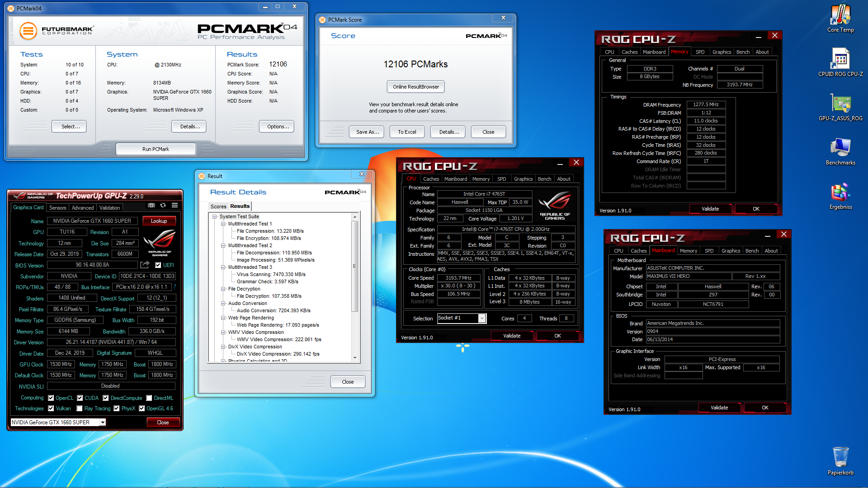Collapse the File Decryption tree node

[223, 289]
